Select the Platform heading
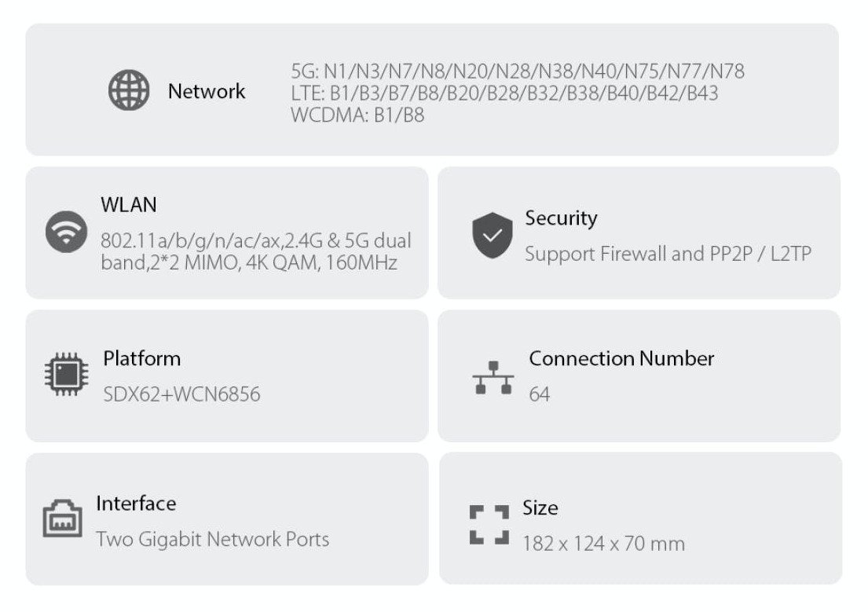The image size is (868, 612). pyautogui.click(x=142, y=359)
